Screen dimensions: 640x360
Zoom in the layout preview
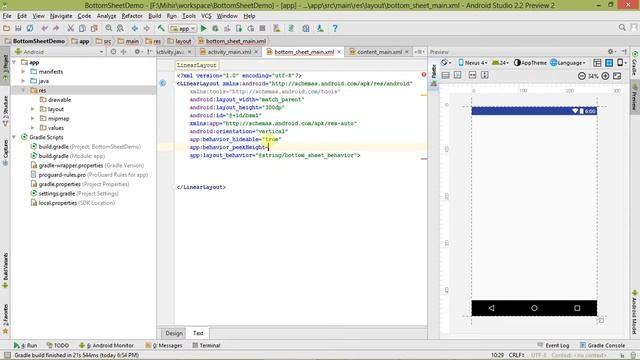click(x=605, y=76)
